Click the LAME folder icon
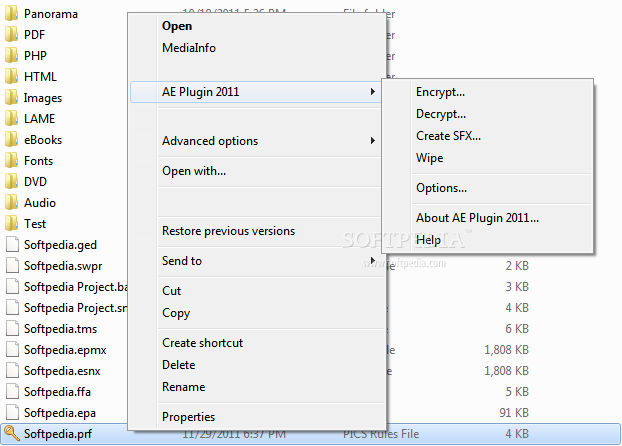This screenshot has width=622, height=446. (12, 119)
